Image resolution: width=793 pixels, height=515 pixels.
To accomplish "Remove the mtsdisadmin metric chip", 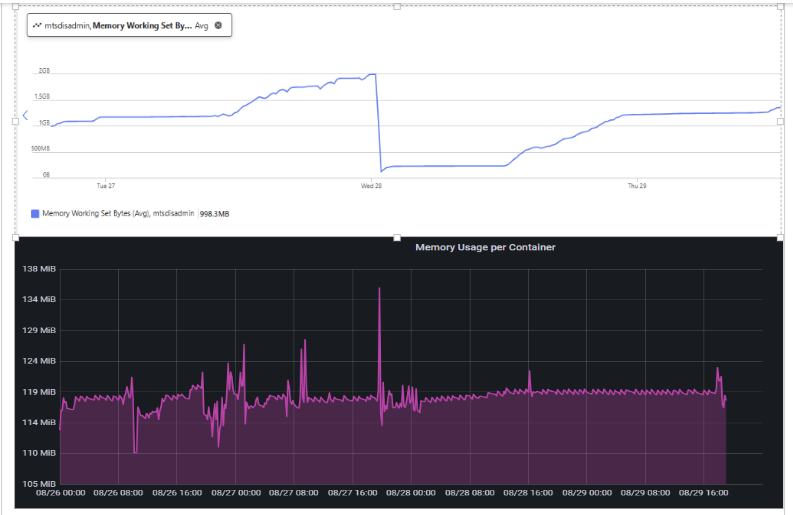I will click(x=218, y=25).
